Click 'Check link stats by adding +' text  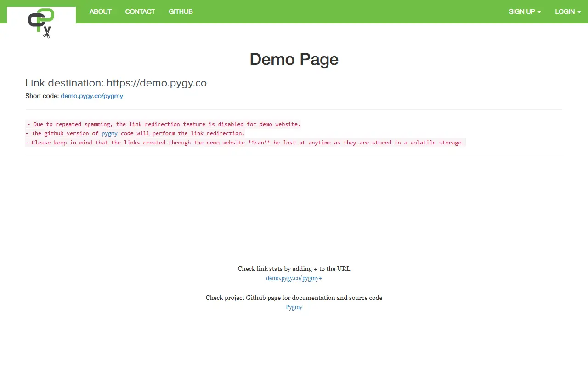294,269
